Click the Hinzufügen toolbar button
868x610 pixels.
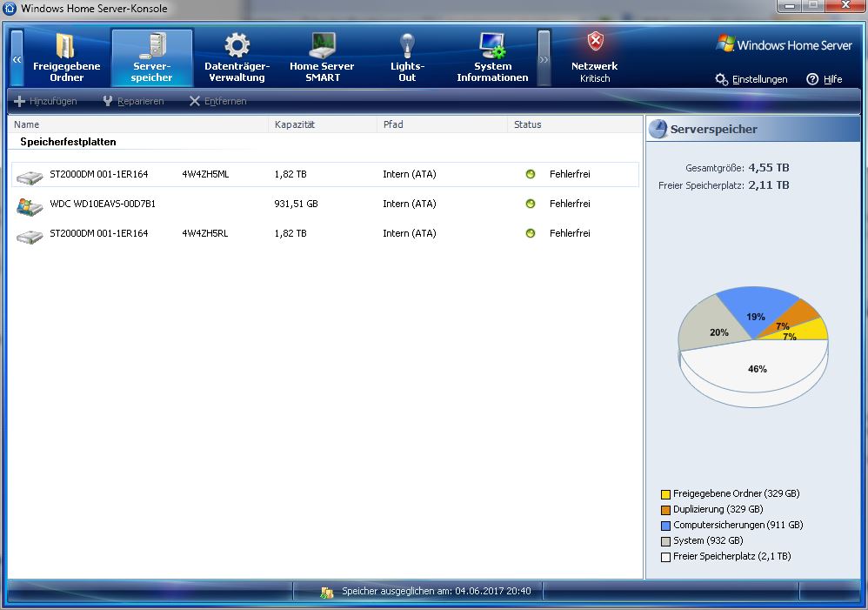tap(45, 101)
